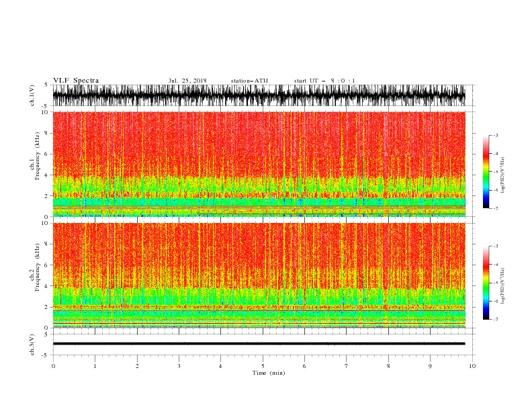The height and width of the screenshot is (411, 532).
Task: Click time axis tick label "4"
Action: point(220,366)
